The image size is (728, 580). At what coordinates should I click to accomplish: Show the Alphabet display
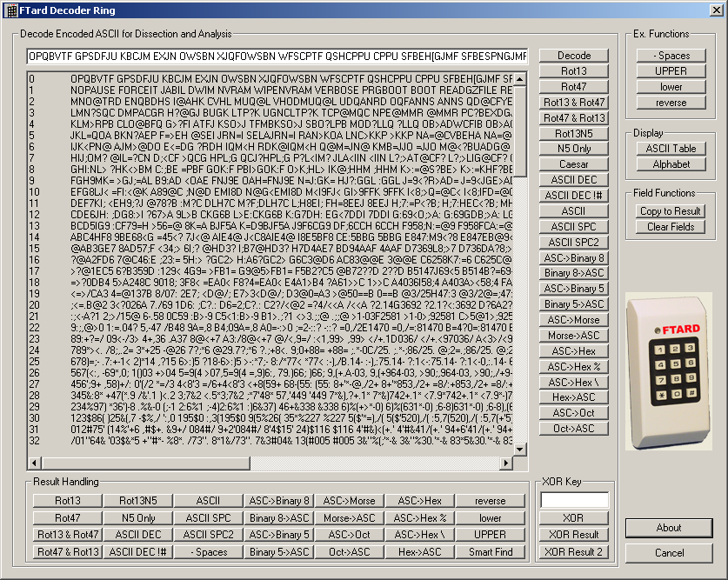coord(671,164)
